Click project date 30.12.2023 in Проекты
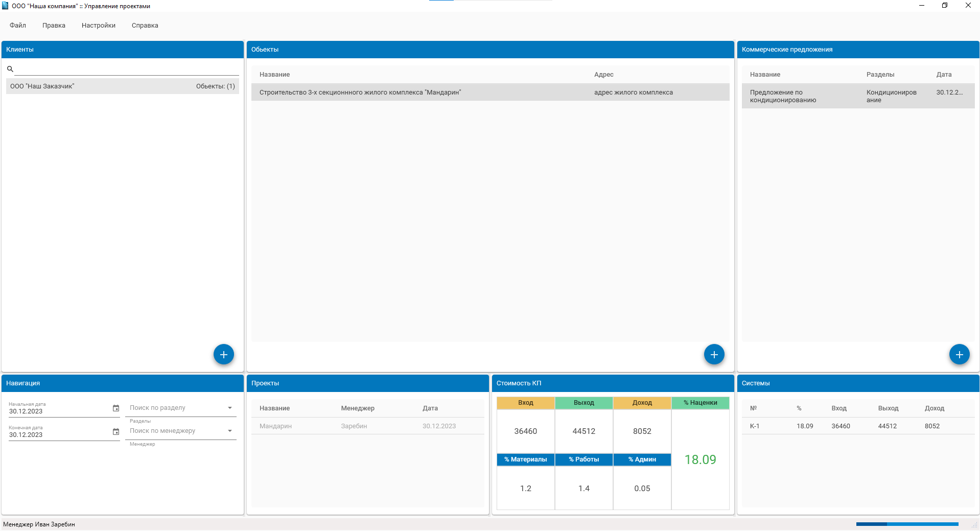The width and height of the screenshot is (980, 531). pos(439,426)
